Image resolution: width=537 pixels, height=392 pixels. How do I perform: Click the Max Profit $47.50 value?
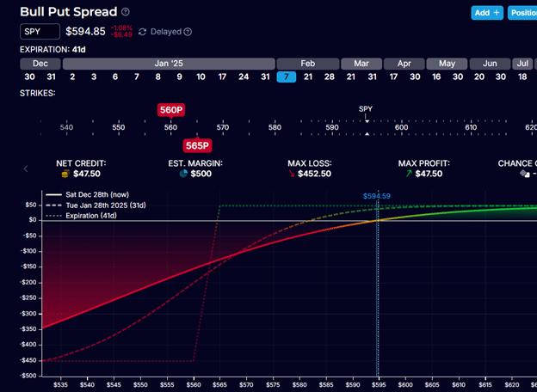click(429, 174)
